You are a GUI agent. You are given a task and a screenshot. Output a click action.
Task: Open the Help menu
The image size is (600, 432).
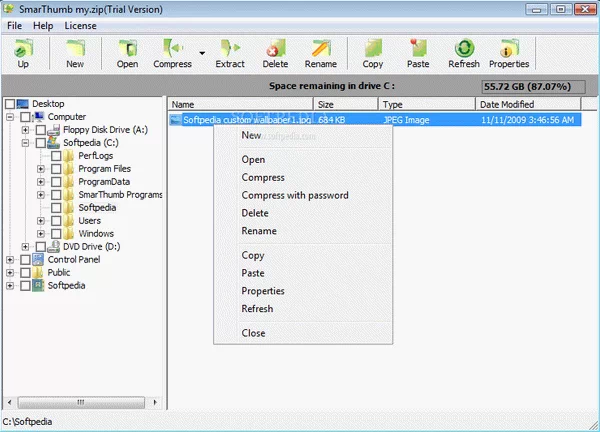point(43,26)
